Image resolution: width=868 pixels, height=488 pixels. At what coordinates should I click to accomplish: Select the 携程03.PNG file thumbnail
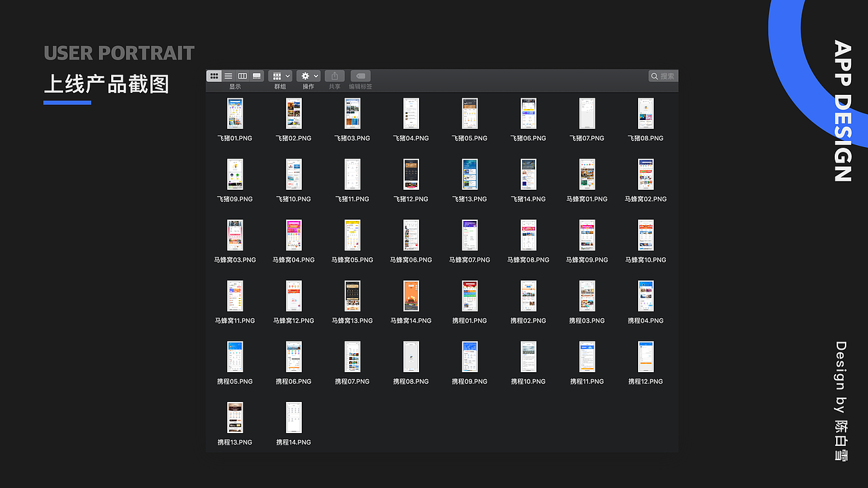[x=587, y=296]
